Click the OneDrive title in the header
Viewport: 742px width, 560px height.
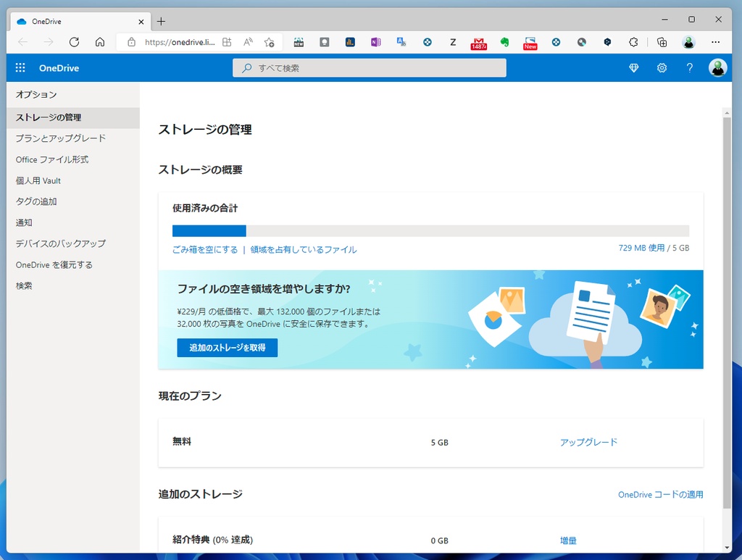59,68
